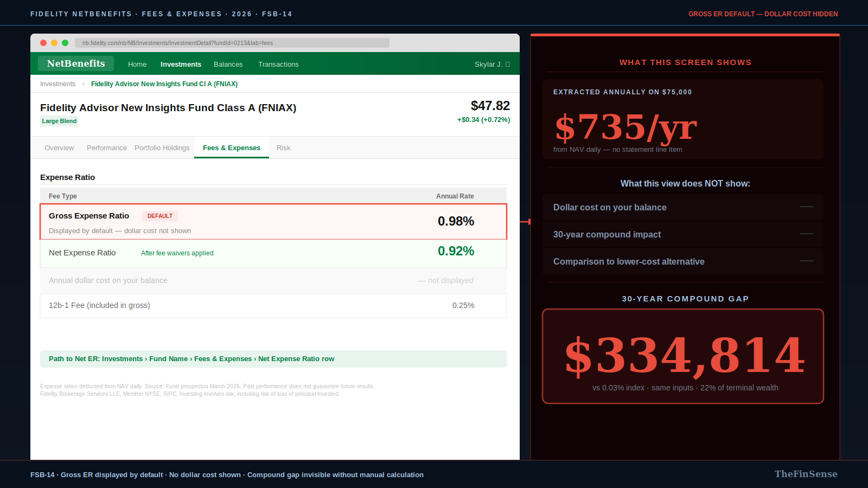Switch to the Risk tab
Screen dimensions: 868x488
click(283, 147)
